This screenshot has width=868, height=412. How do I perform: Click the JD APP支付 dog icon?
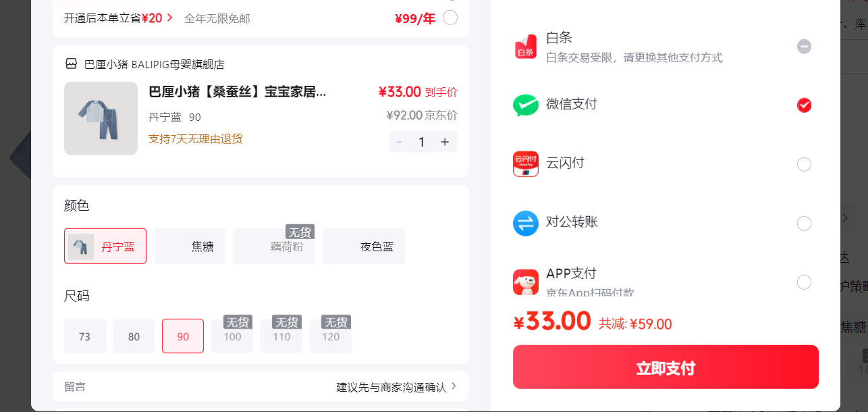(526, 282)
